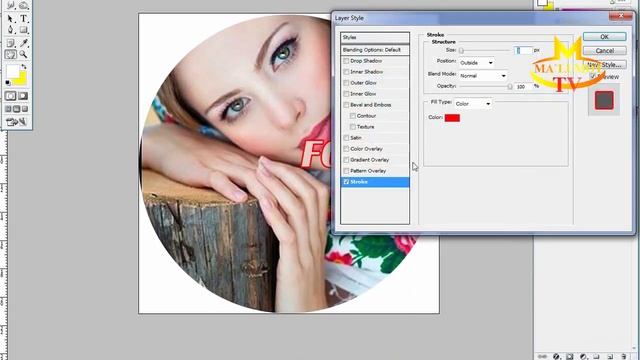The height and width of the screenshot is (360, 640).
Task: Enable Drop Shadow checkbox
Action: pos(346,61)
